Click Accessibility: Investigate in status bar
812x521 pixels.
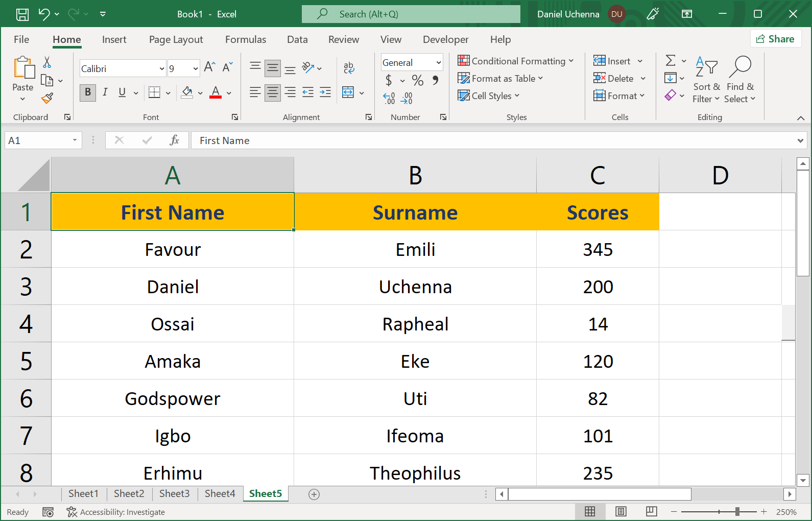(x=116, y=512)
